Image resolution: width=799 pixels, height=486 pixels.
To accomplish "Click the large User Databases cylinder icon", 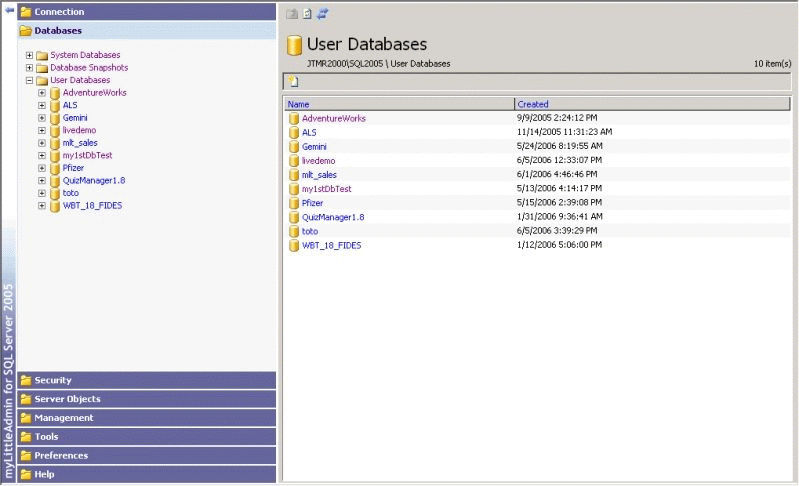I will tap(294, 45).
